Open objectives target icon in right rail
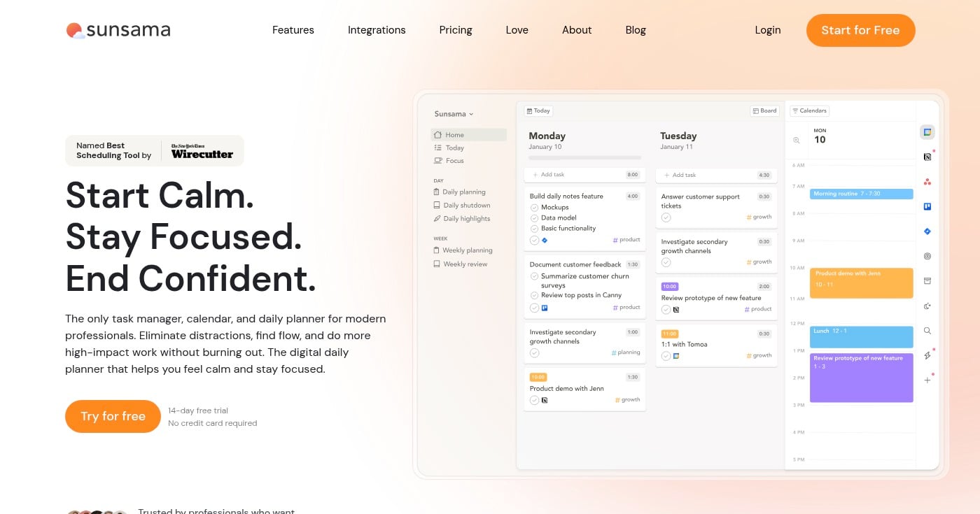The width and height of the screenshot is (980, 514). (927, 256)
